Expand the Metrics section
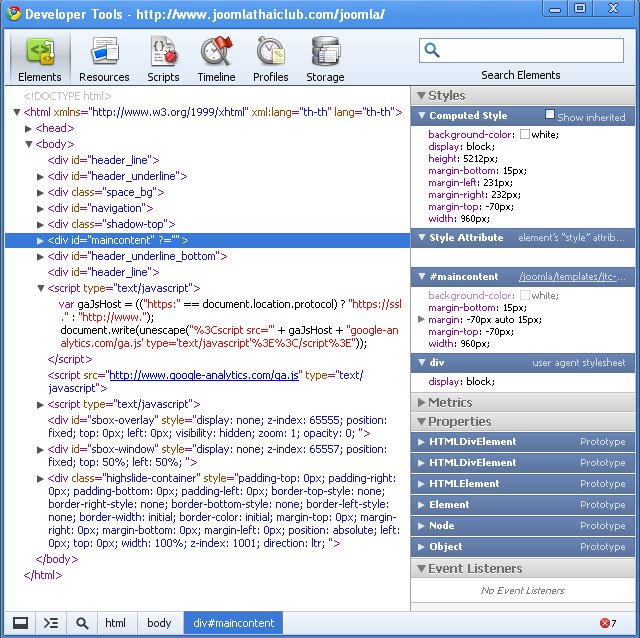The height and width of the screenshot is (638, 640). (422, 402)
